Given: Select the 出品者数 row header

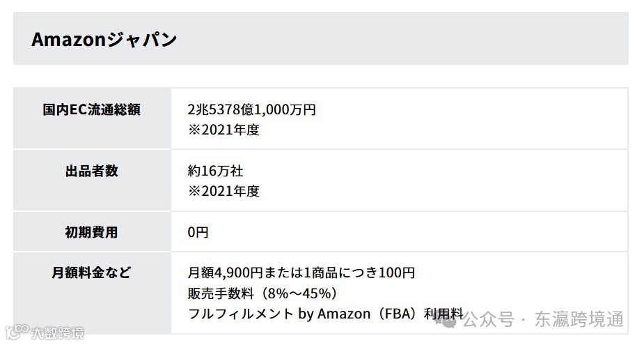Looking at the screenshot, I should point(92,171).
